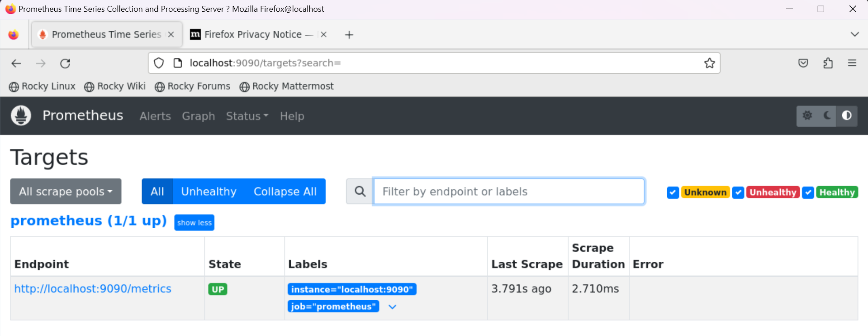
Task: Click the job="prometheus" label badge
Action: click(x=333, y=307)
